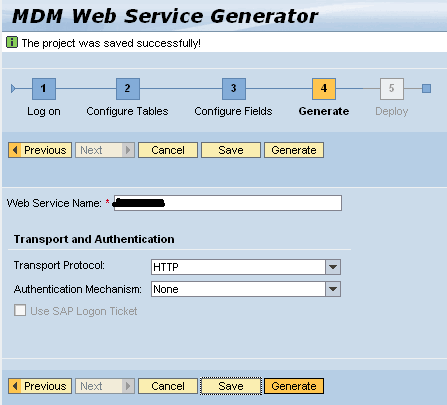Click 'The project was saved successfully!' message
The width and height of the screenshot is (447, 405).
coord(111,43)
